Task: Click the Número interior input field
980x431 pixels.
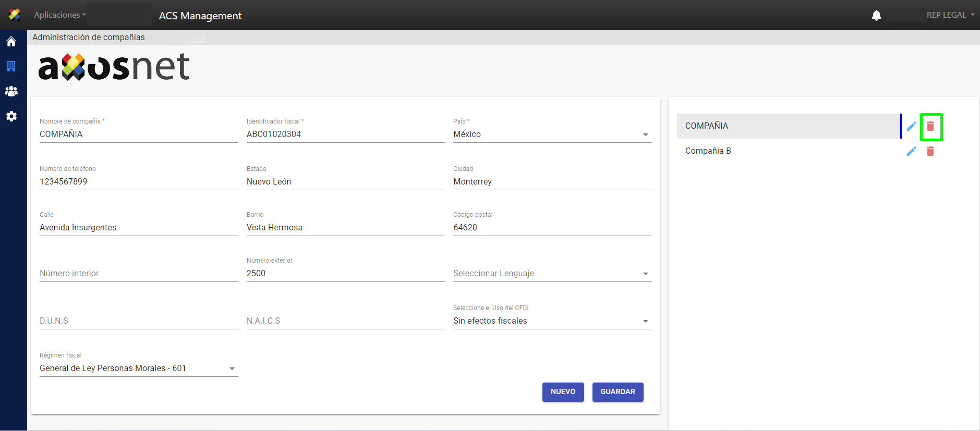Action: pyautogui.click(x=138, y=274)
